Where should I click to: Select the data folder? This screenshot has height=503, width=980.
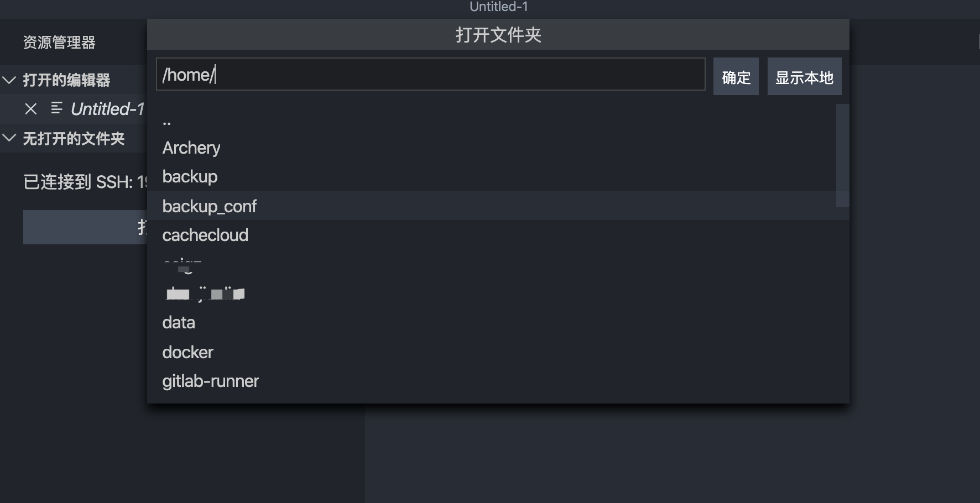[498, 322]
